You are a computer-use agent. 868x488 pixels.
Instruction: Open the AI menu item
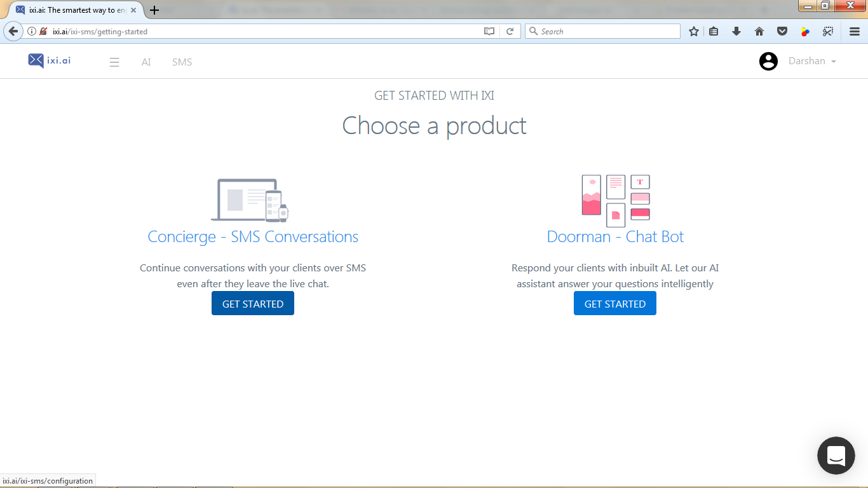(146, 62)
